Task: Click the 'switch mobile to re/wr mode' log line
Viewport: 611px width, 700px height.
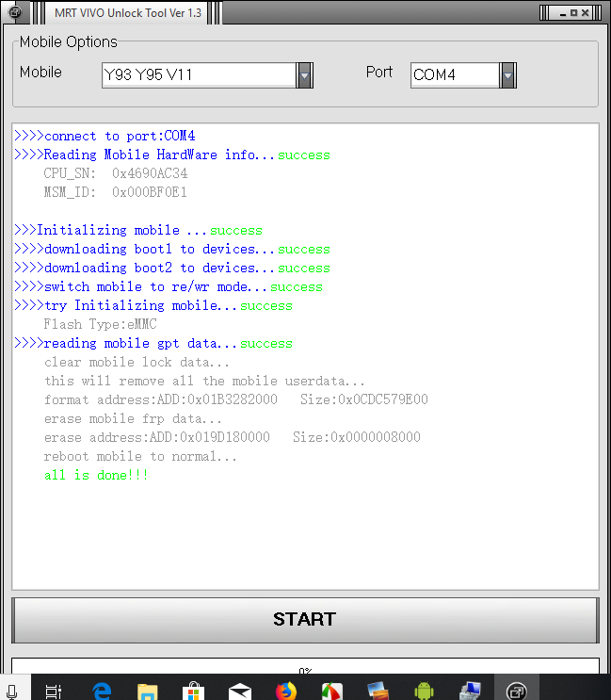Action: [x=169, y=286]
